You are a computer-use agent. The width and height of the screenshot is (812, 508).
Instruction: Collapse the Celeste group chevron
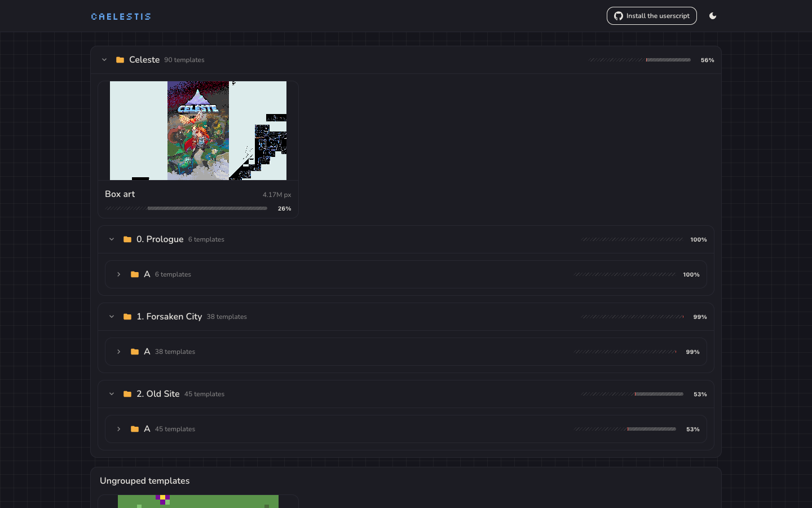tap(104, 60)
